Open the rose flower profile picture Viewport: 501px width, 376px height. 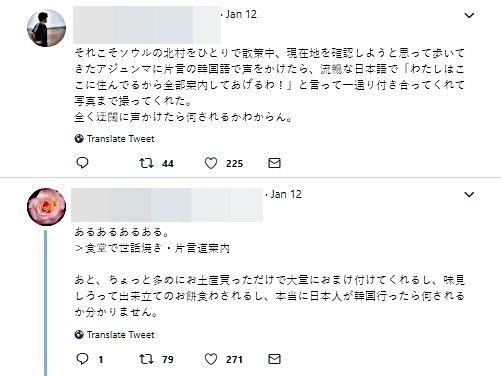tap(46, 207)
